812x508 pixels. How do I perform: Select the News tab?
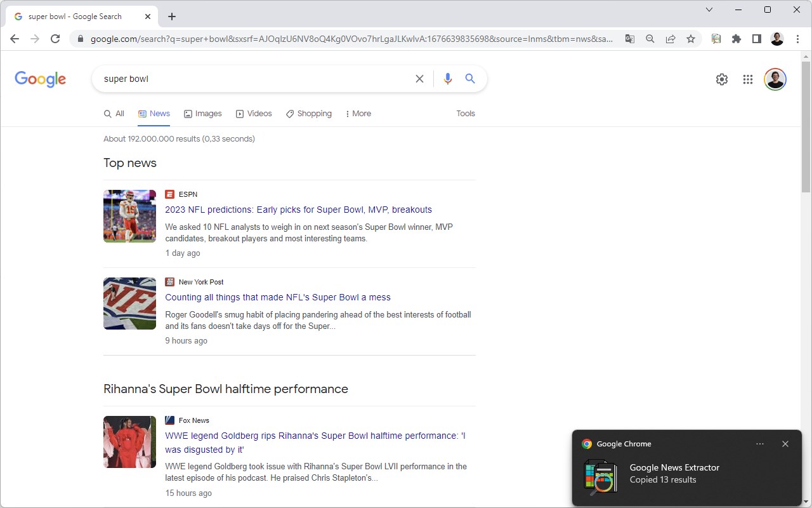click(x=154, y=114)
